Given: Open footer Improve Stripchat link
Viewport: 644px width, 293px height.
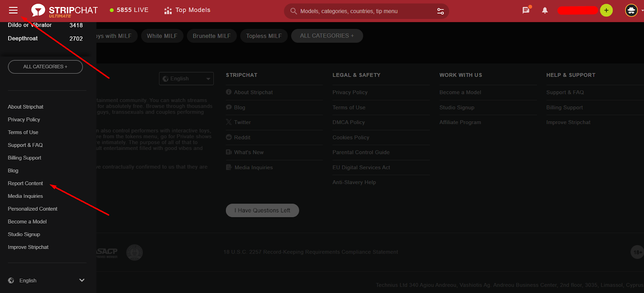Looking at the screenshot, I should coord(568,123).
